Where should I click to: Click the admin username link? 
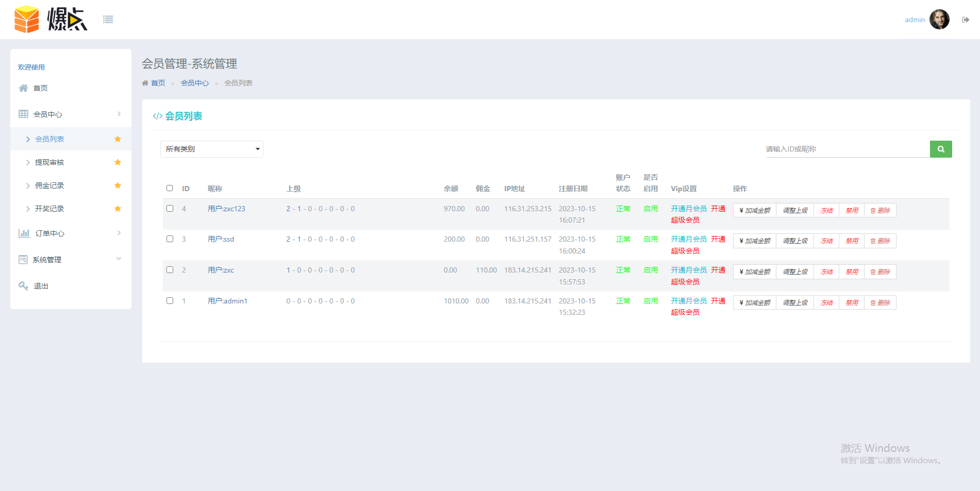[x=915, y=20]
